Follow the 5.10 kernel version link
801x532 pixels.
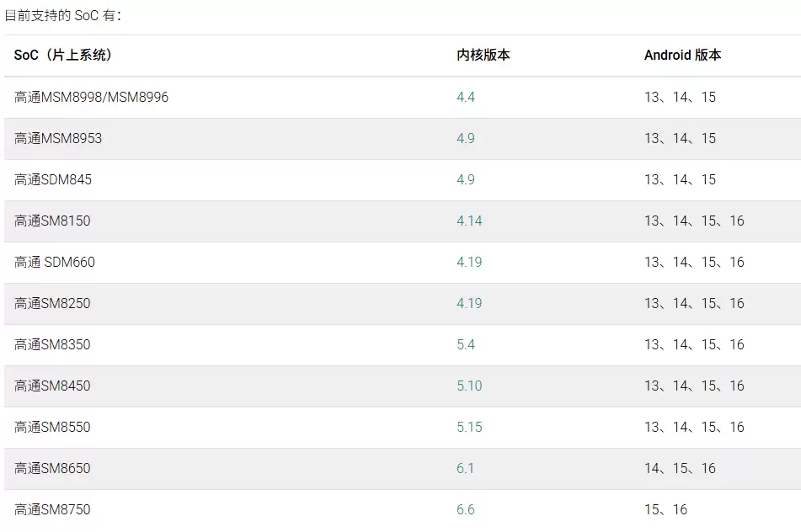[469, 386]
